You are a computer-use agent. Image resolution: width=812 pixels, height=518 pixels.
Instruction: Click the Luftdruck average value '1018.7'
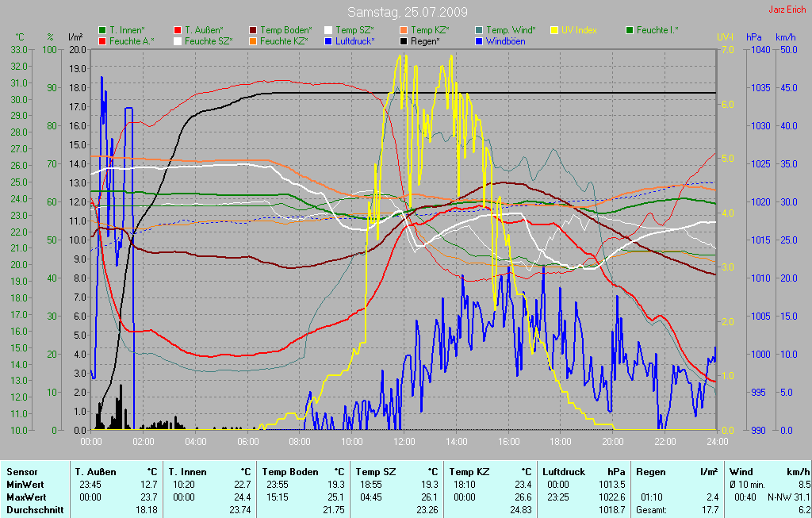click(x=613, y=510)
